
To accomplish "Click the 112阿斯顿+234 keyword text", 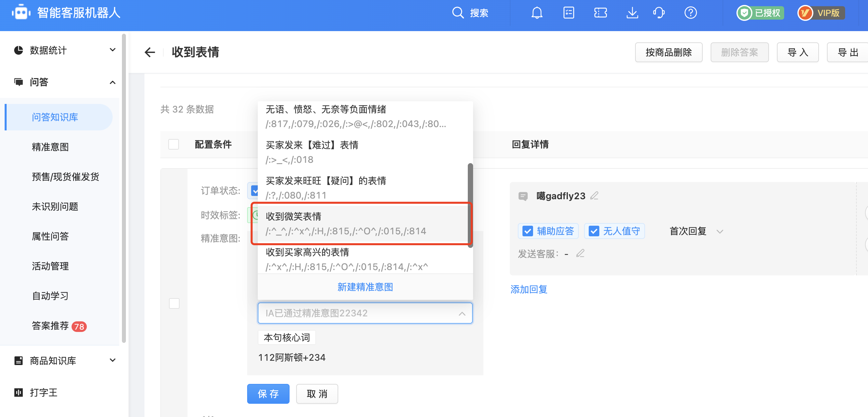I will tap(292, 357).
